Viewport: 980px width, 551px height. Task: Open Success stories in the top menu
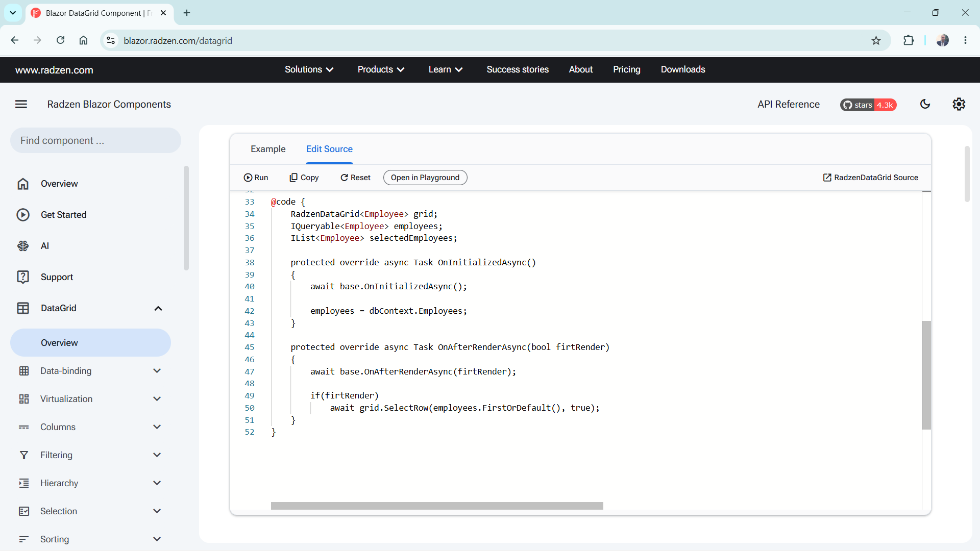[x=518, y=69]
